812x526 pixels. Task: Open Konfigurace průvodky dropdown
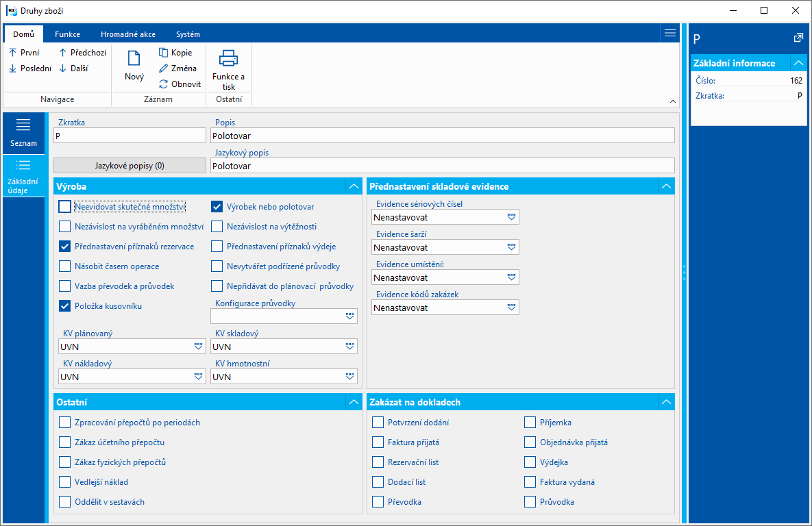click(349, 316)
